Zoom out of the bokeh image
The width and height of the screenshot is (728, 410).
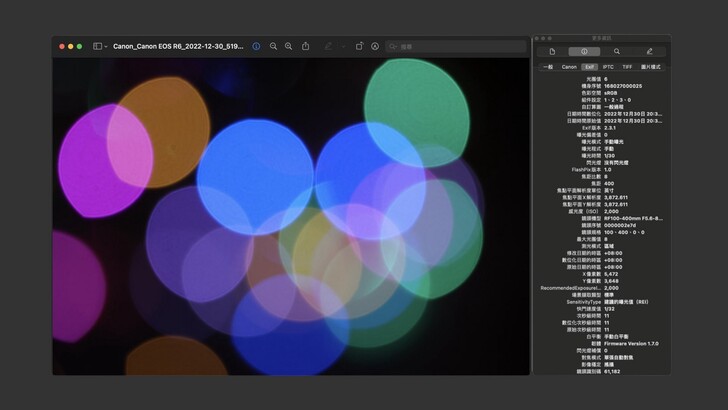tap(273, 46)
